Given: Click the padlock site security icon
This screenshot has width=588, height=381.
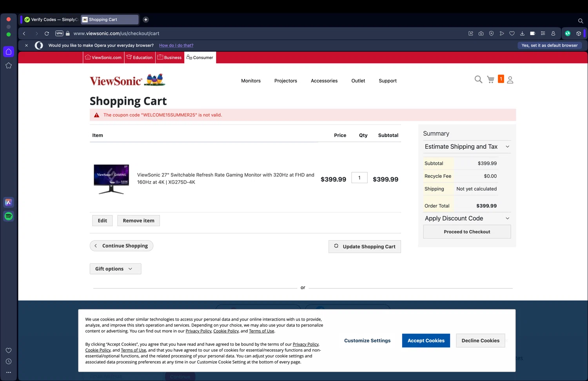Looking at the screenshot, I should click(68, 33).
